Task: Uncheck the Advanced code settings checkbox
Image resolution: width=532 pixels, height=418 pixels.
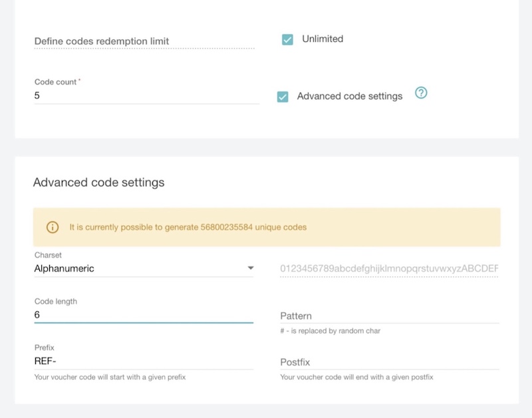Action: pos(283,97)
